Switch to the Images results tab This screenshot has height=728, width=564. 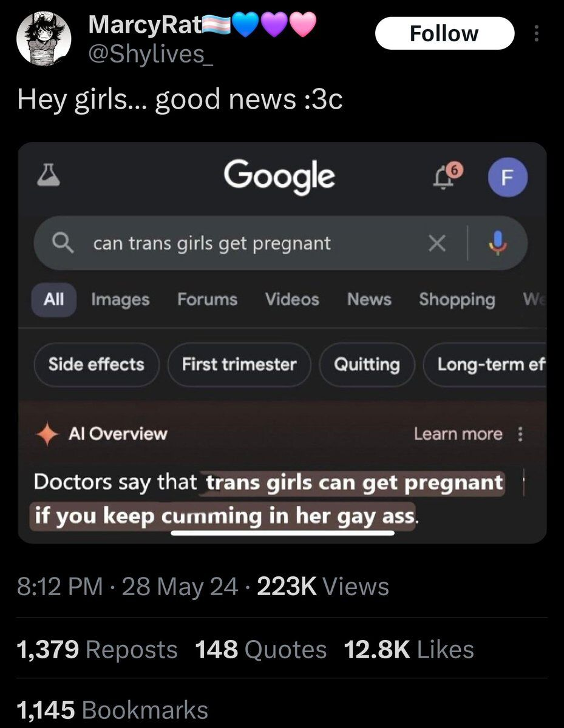pos(120,299)
